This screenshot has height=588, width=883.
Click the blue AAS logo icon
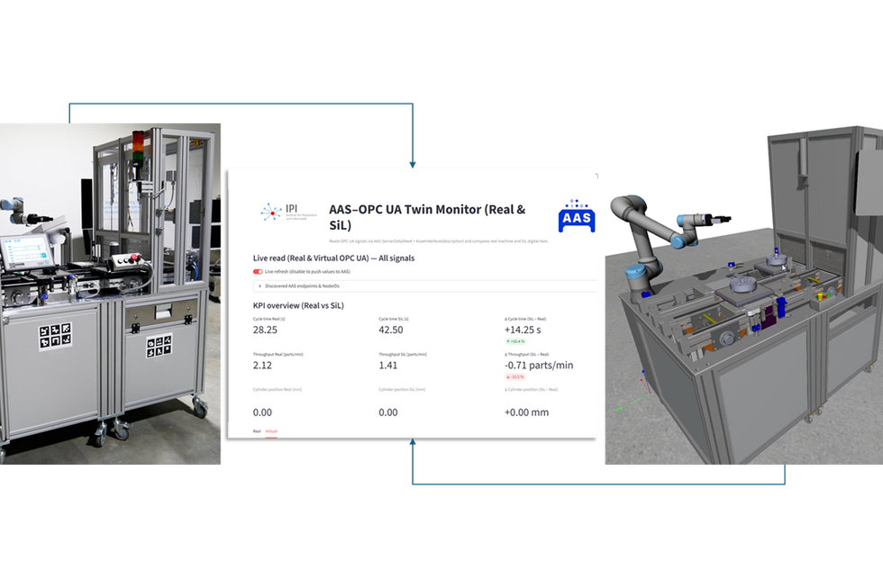(576, 216)
